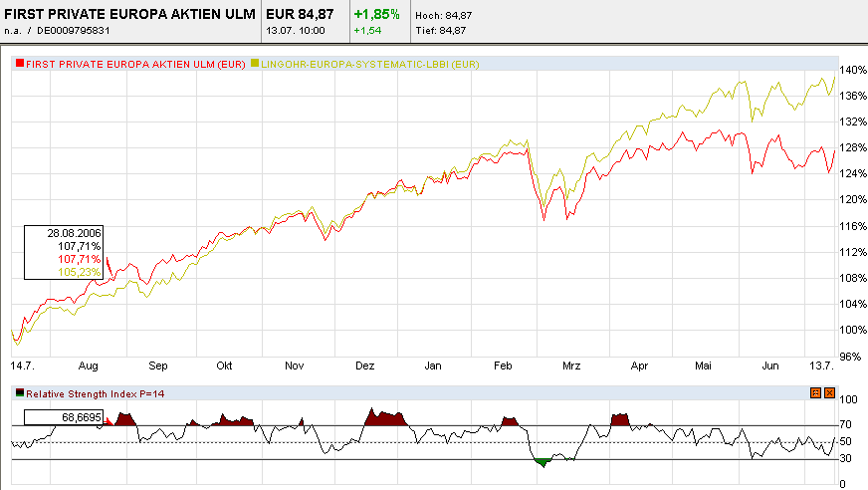Click the RSI value box showing 68,6695
Image resolution: width=868 pixels, height=490 pixels.
point(64,417)
